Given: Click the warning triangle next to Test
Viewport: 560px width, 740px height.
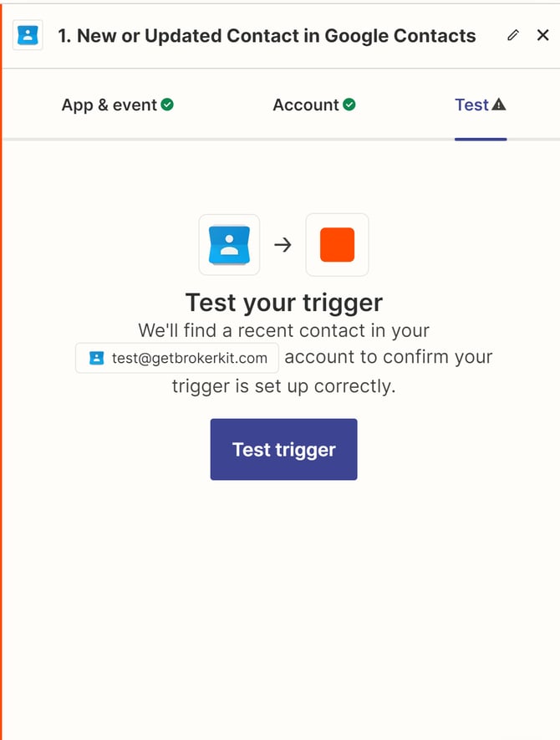Looking at the screenshot, I should pyautogui.click(x=499, y=105).
